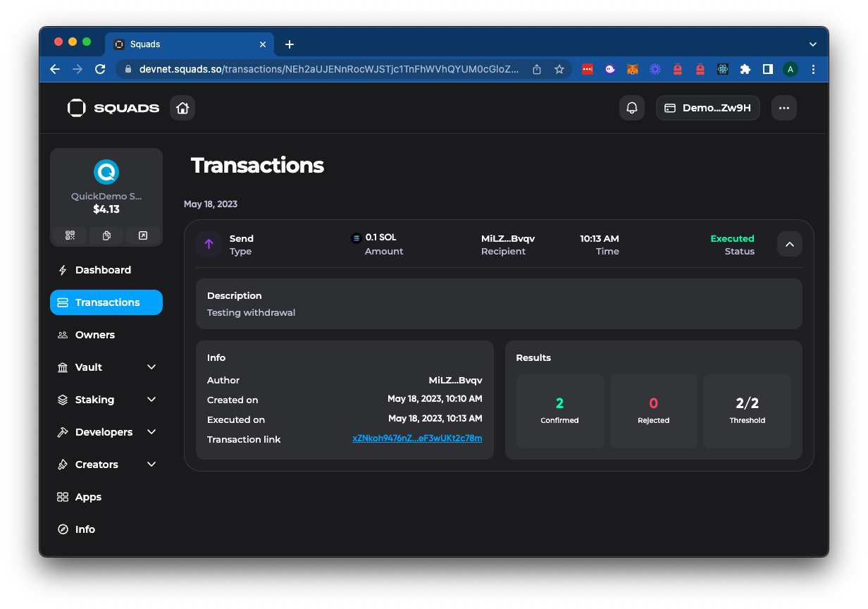Expand the Developers chevron
Image resolution: width=868 pixels, height=609 pixels.
(151, 432)
